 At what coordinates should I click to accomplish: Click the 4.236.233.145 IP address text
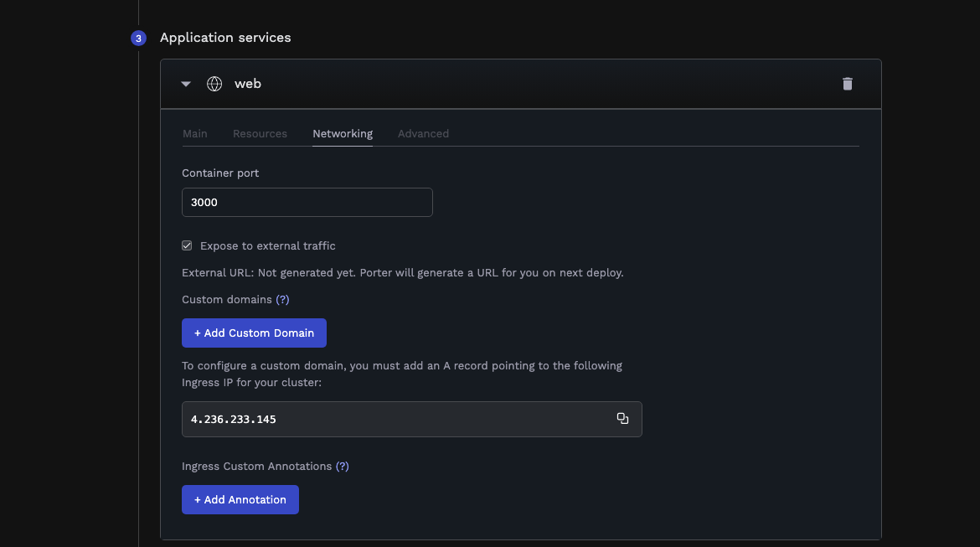click(x=233, y=420)
